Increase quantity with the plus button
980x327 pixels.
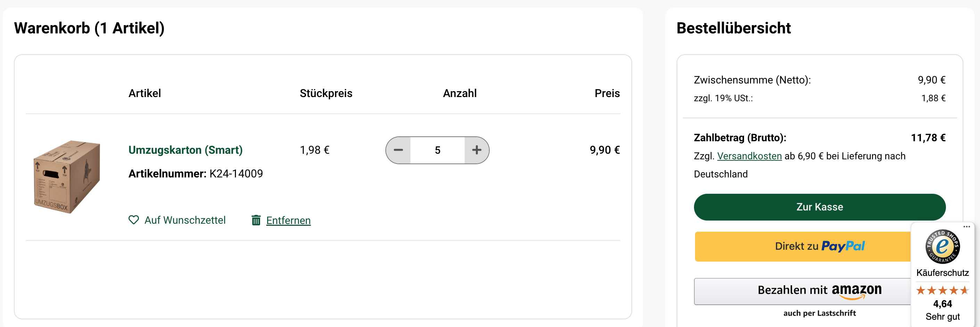[x=477, y=150]
